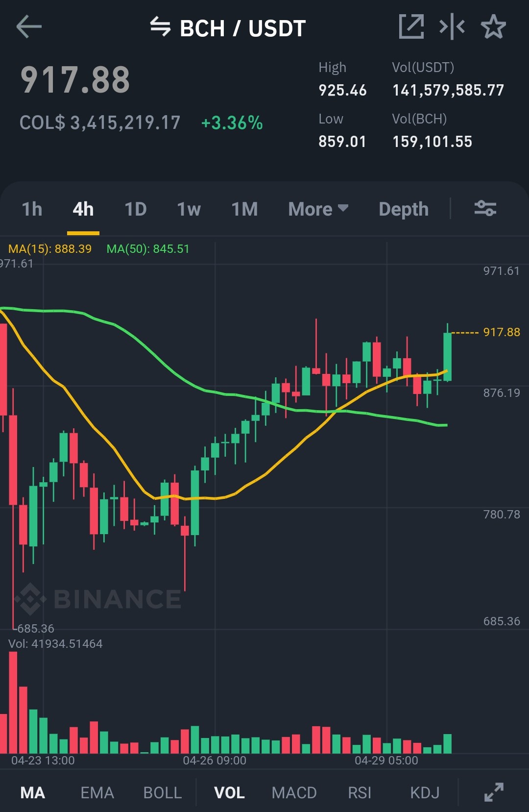This screenshot has height=812, width=529.
Task: Expand the More timeframes dropdown
Action: point(318,209)
